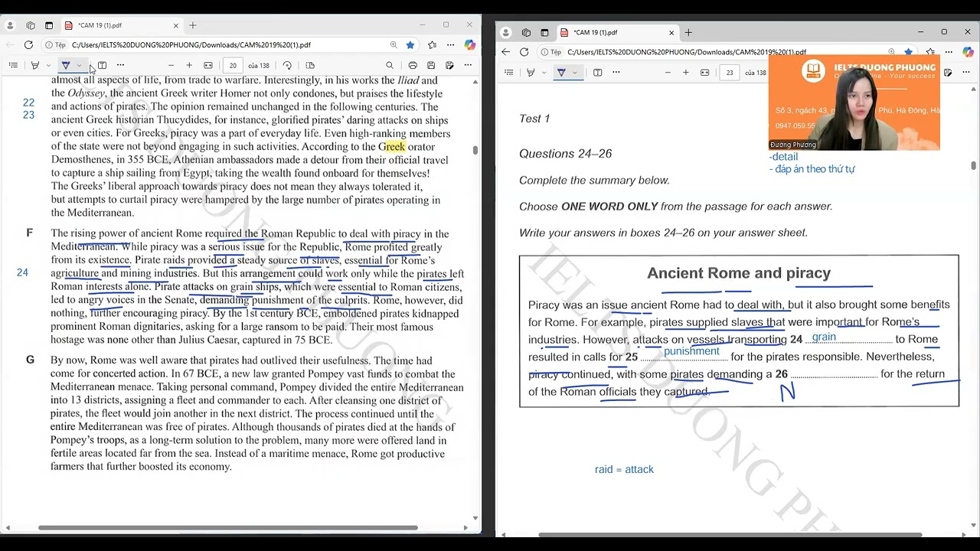This screenshot has width=980, height=551.
Task: Click Tệp site info in right address bar
Action: pos(551,52)
